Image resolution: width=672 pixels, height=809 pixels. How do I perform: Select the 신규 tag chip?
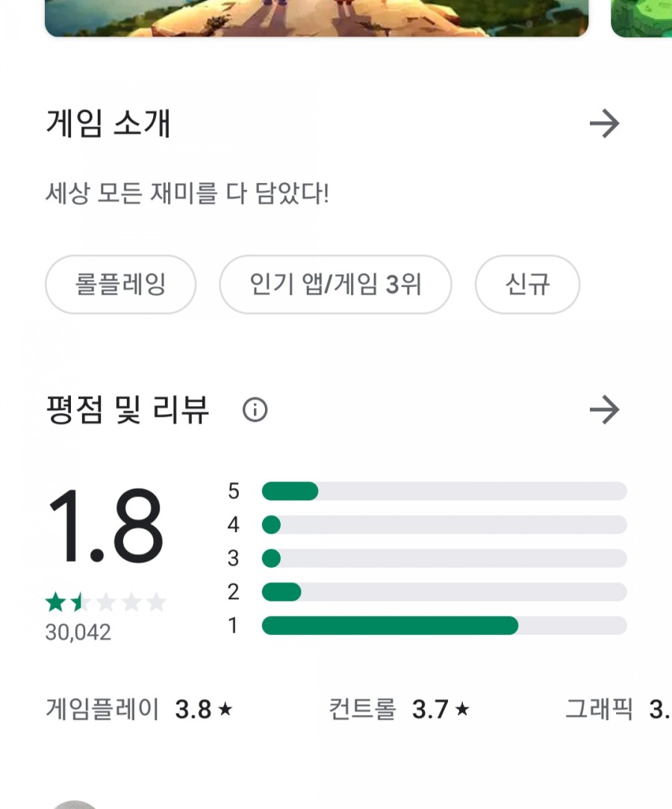click(527, 285)
